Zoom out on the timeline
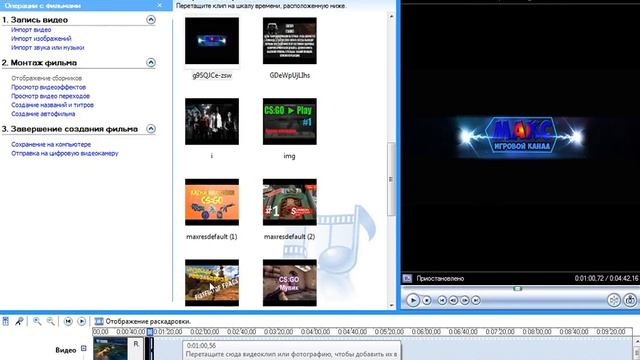640x360 pixels. (51, 321)
